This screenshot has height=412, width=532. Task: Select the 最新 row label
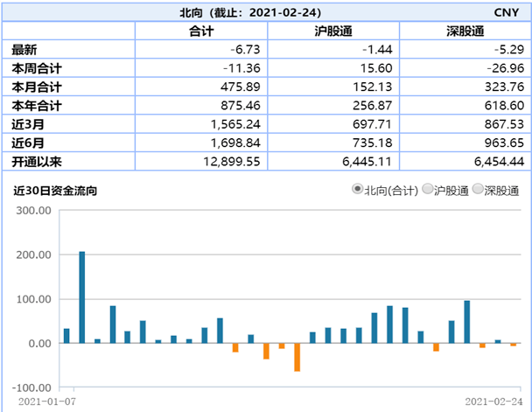pos(25,50)
